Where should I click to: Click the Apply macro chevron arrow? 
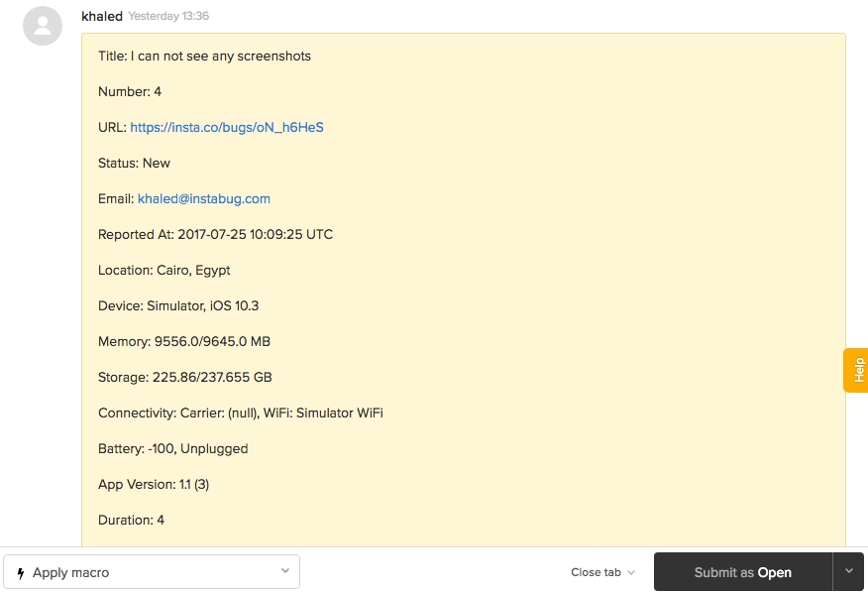click(x=284, y=571)
